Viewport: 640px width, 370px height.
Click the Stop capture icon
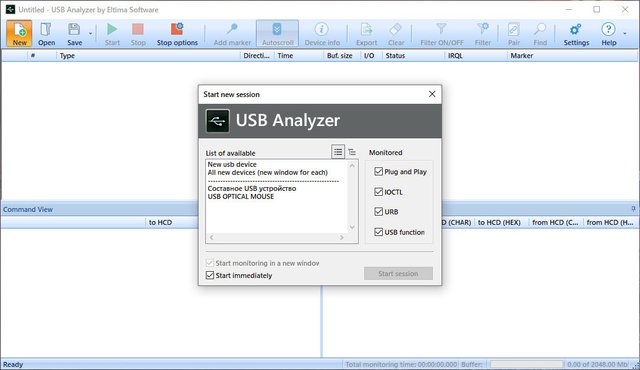(138, 33)
